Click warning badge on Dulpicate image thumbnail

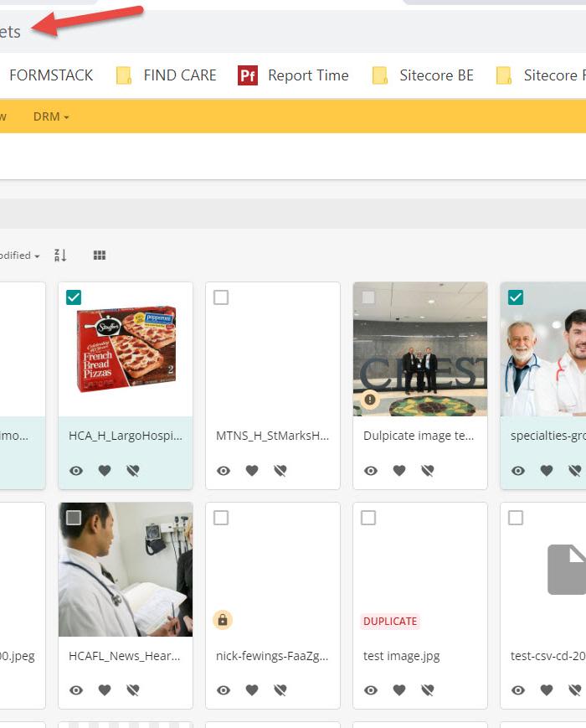[x=370, y=400]
